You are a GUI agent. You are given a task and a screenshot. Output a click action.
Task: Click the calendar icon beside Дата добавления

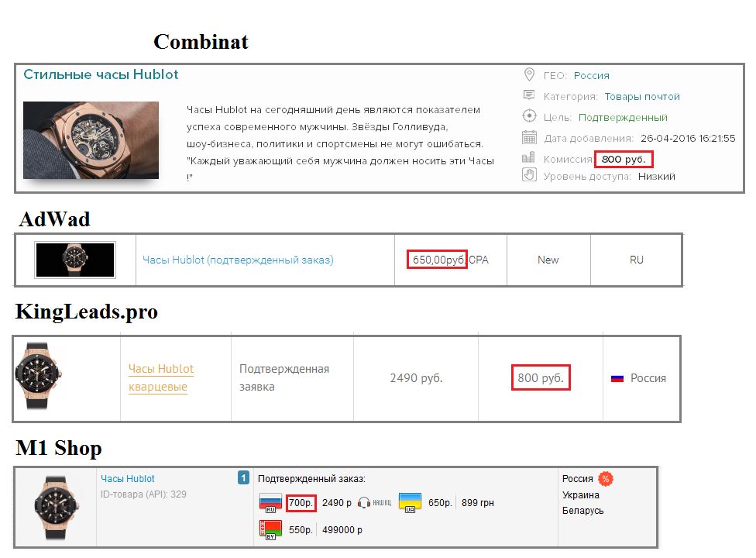[529, 137]
